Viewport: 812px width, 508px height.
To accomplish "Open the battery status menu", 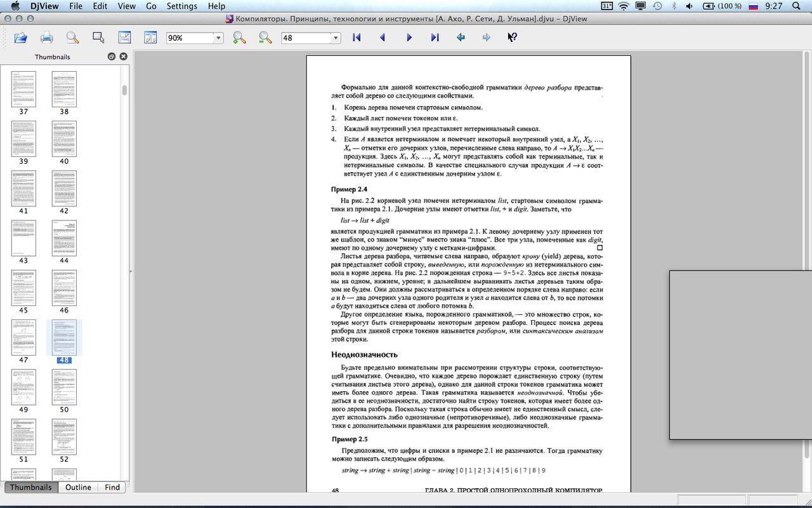I will pyautogui.click(x=722, y=6).
